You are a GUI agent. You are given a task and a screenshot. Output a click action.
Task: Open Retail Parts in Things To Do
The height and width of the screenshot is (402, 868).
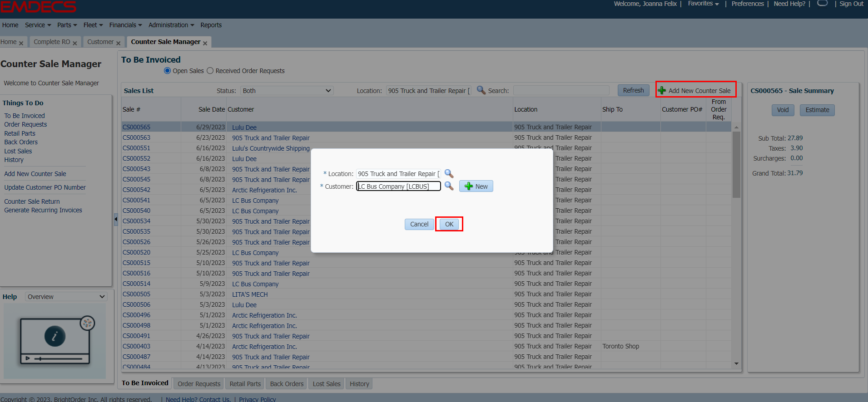click(x=20, y=133)
